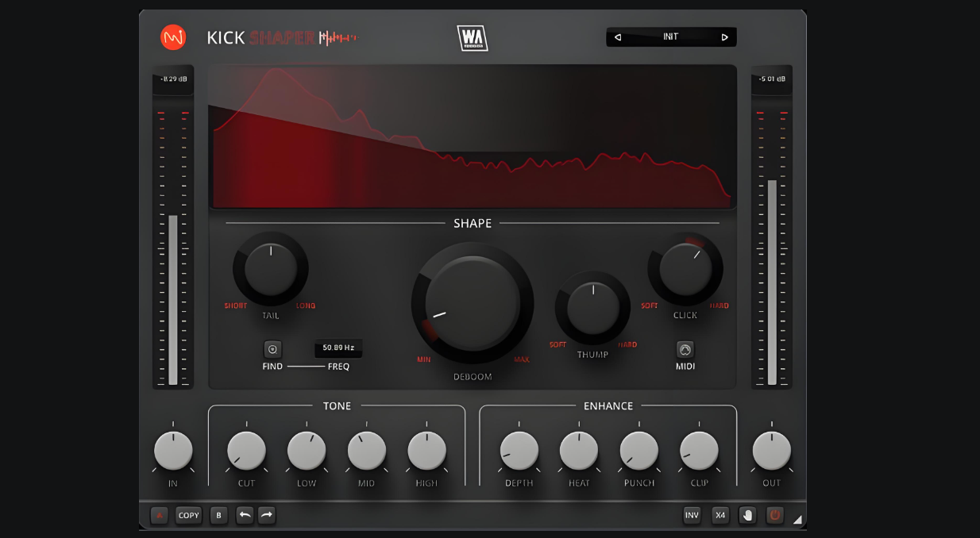Click the waveform display area
This screenshot has height=538, width=980.
(x=473, y=137)
